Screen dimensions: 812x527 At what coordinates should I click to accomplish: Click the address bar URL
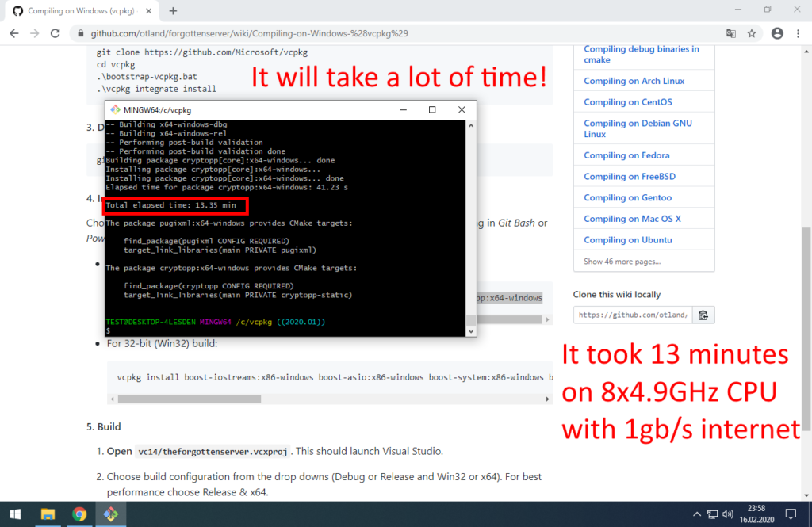(x=249, y=33)
